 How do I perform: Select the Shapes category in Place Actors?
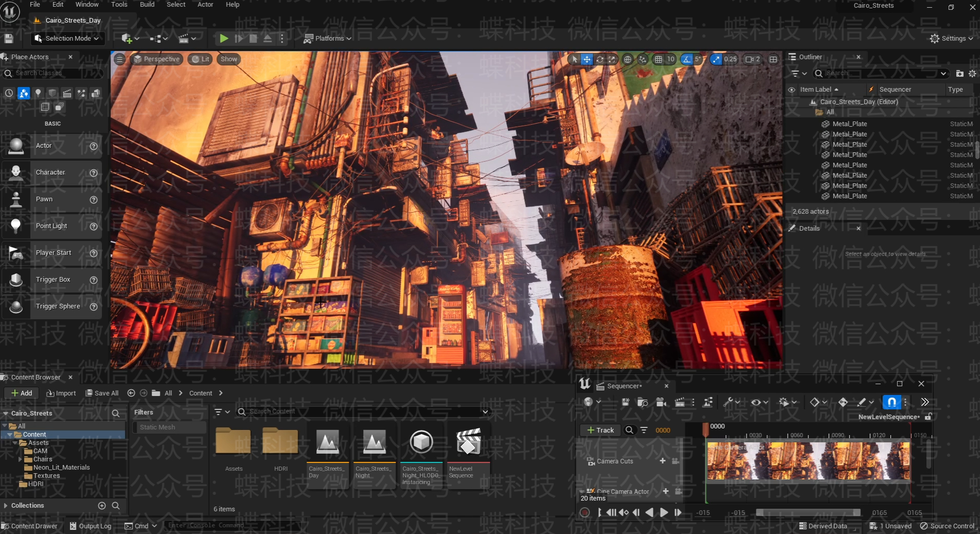click(x=53, y=93)
